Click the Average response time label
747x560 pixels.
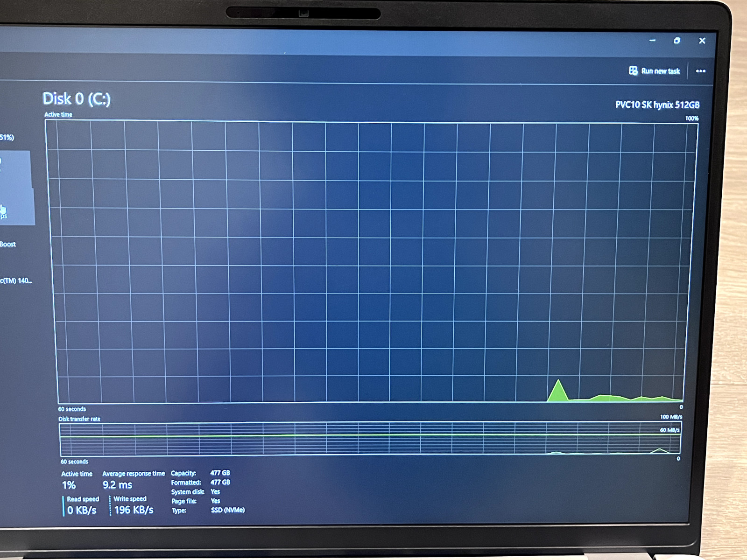134,473
